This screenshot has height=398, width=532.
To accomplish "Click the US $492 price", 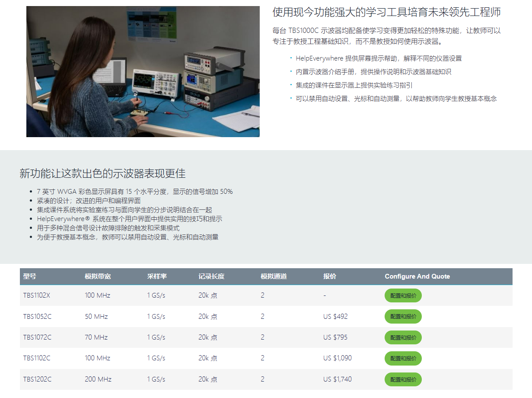I will [x=335, y=317].
